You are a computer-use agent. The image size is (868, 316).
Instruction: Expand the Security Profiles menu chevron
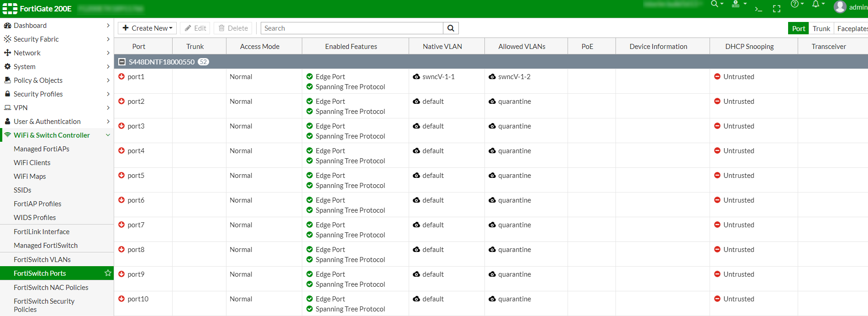click(x=108, y=94)
